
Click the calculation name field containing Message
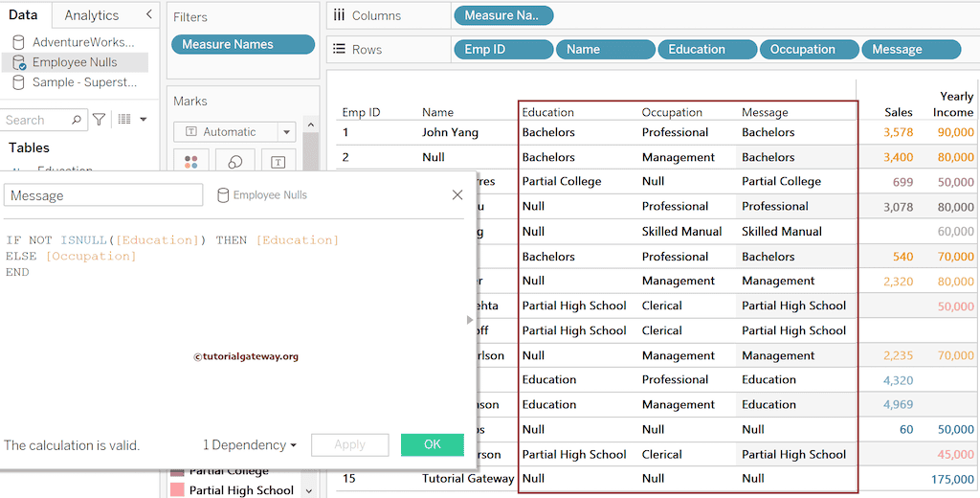point(103,195)
